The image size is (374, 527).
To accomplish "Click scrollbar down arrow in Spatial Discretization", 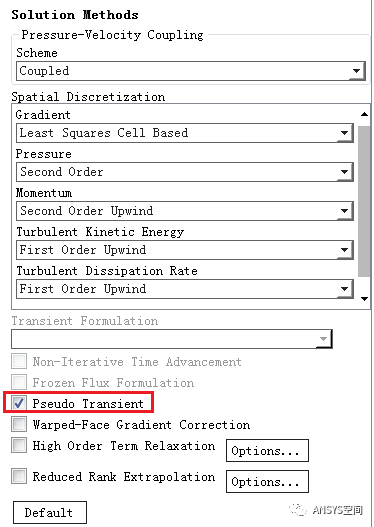I will point(365,298).
